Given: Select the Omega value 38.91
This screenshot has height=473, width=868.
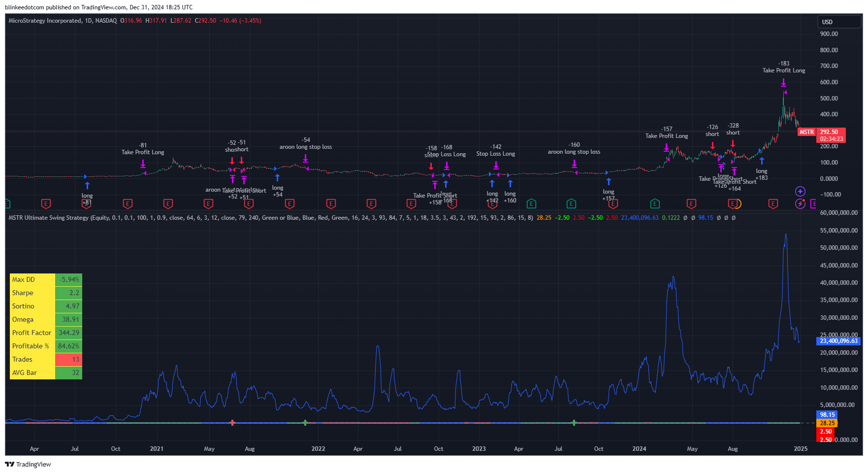Looking at the screenshot, I should 69,320.
